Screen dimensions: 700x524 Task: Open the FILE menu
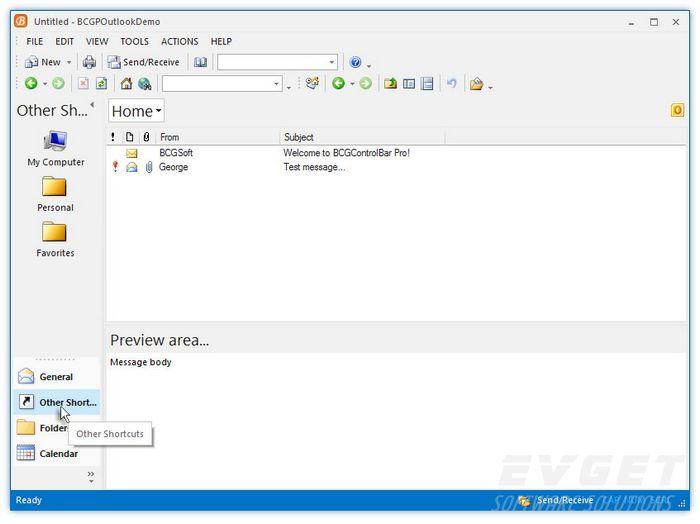coord(34,42)
